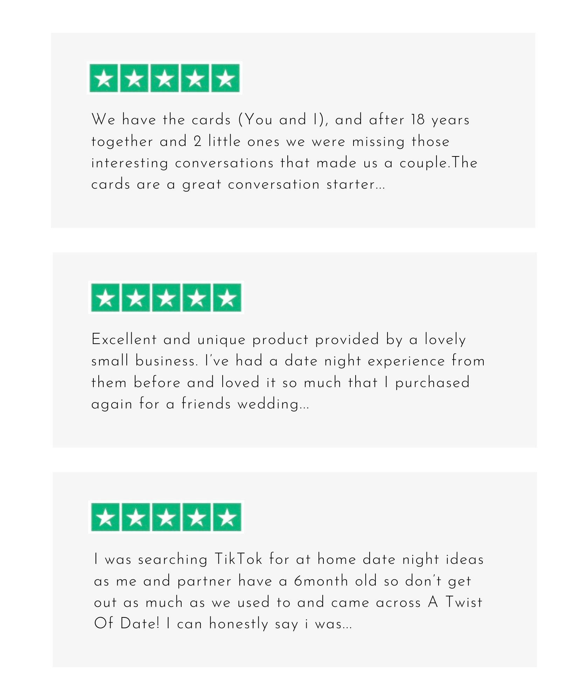Click the third star of the middle review
588x700 pixels.
[x=166, y=297]
